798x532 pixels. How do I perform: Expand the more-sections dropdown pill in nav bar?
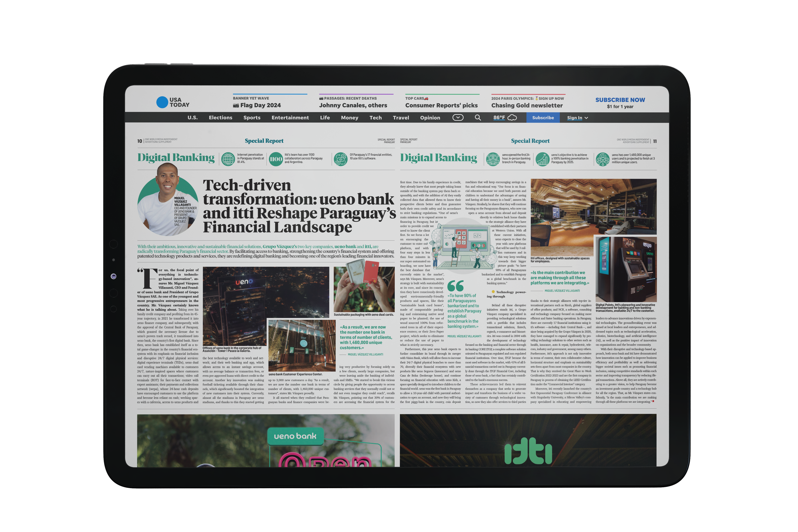point(458,117)
